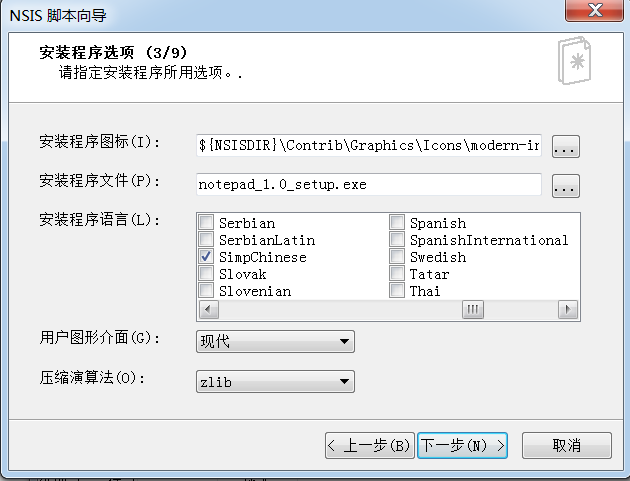The width and height of the screenshot is (630, 481).
Task: Open the zlib compression algorithm dropdown
Action: point(275,381)
